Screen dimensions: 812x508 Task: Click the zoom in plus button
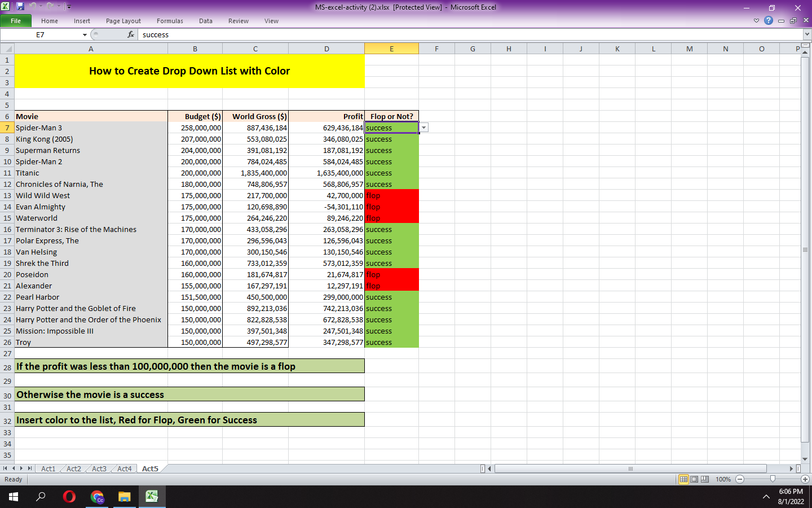click(x=805, y=479)
